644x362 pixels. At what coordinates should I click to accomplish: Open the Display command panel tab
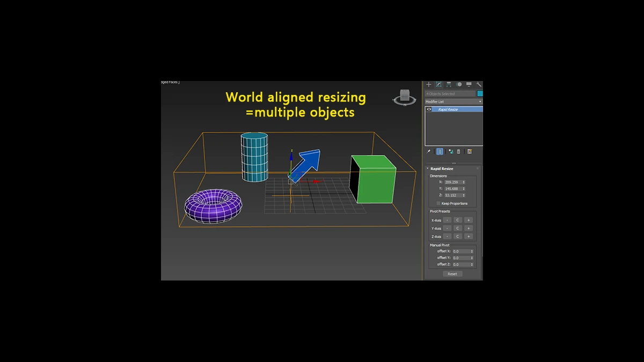(x=469, y=85)
